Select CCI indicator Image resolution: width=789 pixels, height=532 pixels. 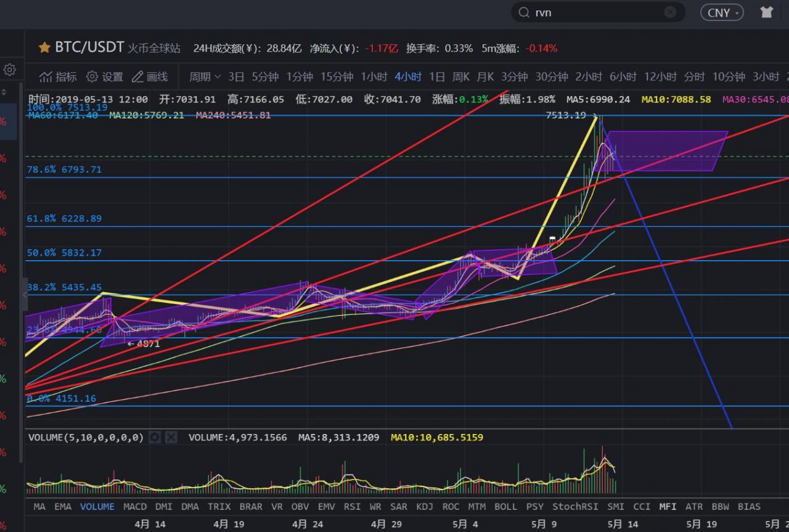click(x=642, y=507)
